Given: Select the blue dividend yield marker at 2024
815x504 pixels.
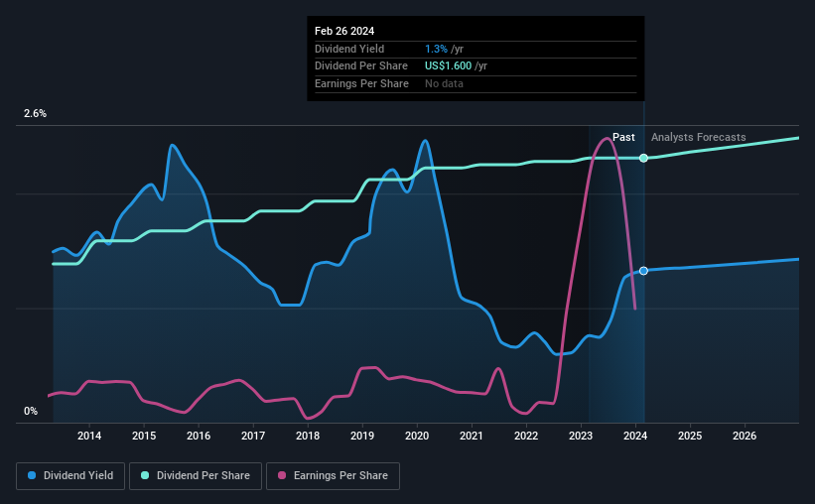Looking at the screenshot, I should click(643, 271).
